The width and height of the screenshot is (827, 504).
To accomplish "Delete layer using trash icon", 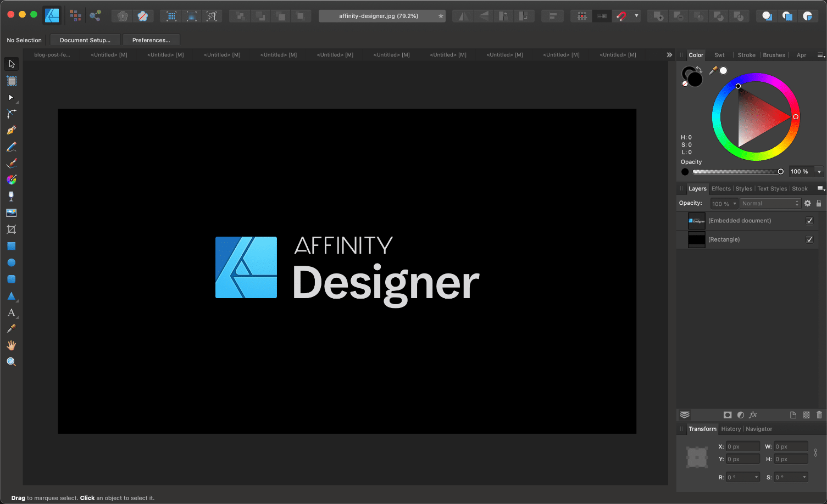I will (x=819, y=415).
